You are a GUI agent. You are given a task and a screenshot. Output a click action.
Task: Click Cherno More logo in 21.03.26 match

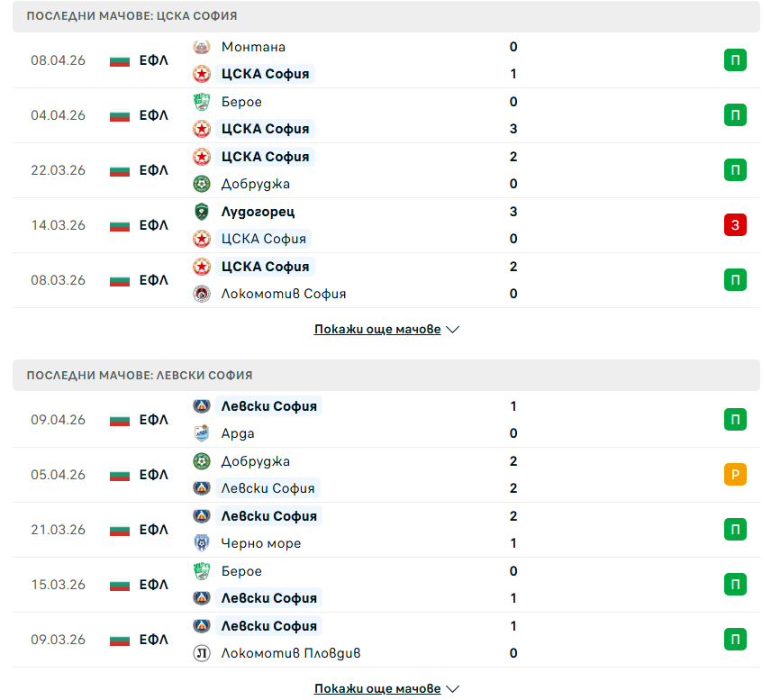202,543
